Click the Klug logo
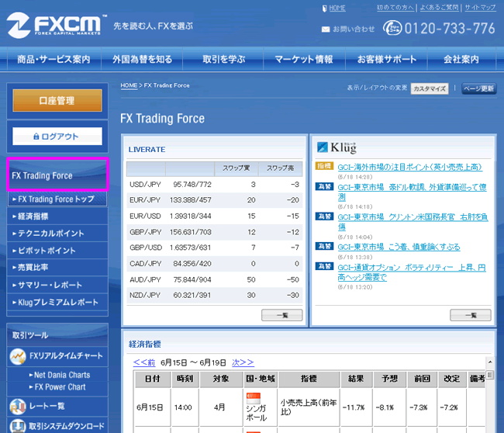504x433 pixels. coord(337,147)
